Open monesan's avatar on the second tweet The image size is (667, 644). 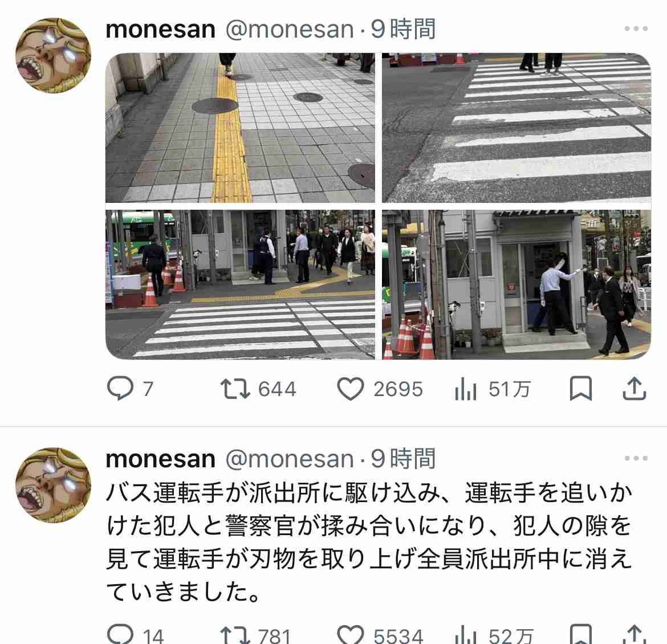tap(53, 485)
